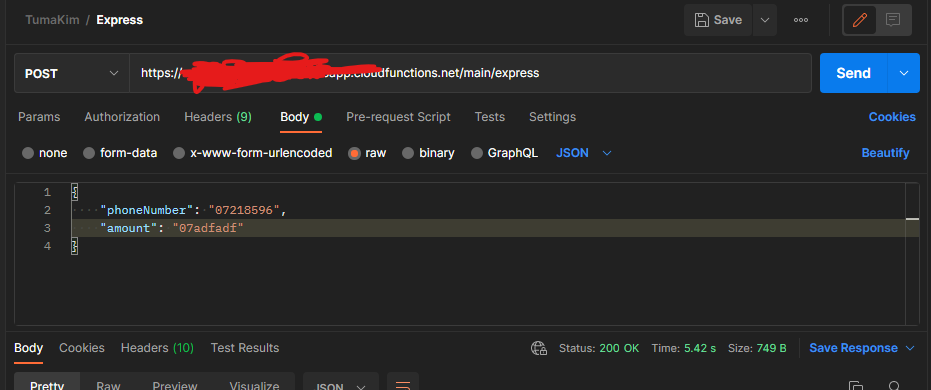The width and height of the screenshot is (931, 390).
Task: Open the Headers (9) request tab
Action: coord(218,117)
